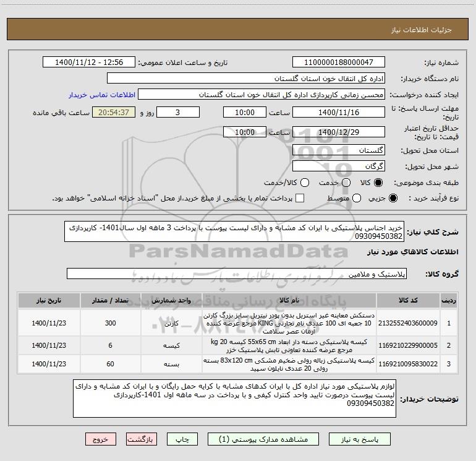Click the public announcement date field 1400/11/12 - 12:56
The height and width of the screenshot is (461, 476).
[x=89, y=62]
